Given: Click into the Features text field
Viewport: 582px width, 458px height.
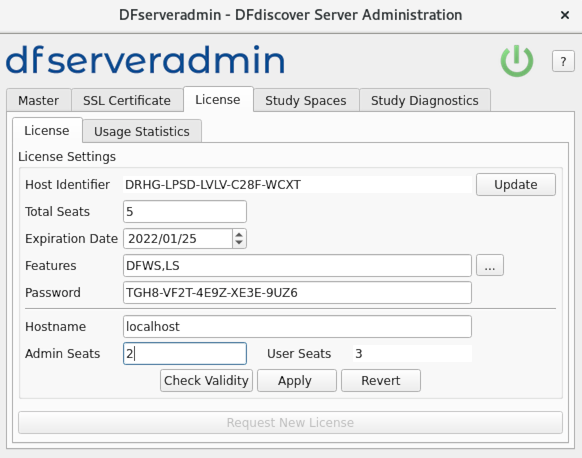Looking at the screenshot, I should coord(297,265).
